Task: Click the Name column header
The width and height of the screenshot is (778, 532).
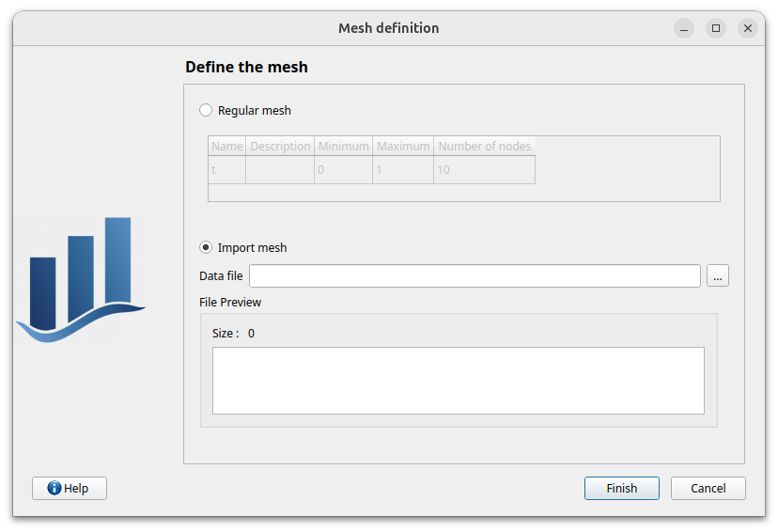Action: (x=226, y=146)
